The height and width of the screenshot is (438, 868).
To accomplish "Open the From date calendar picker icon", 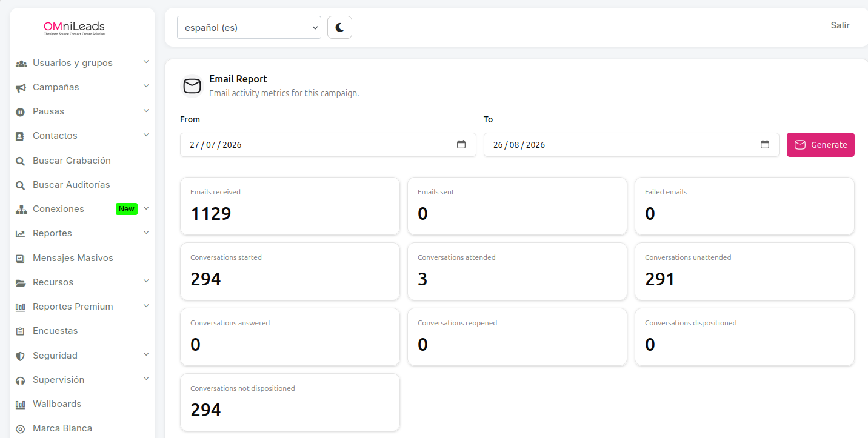I will click(x=461, y=145).
